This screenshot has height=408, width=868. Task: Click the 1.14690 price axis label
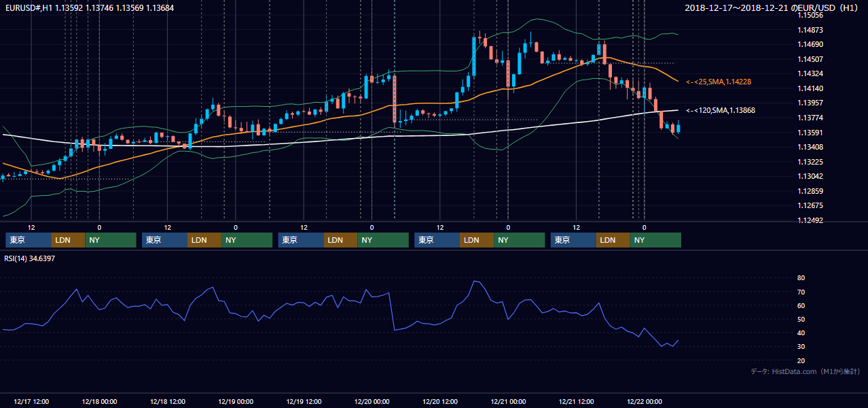point(810,44)
